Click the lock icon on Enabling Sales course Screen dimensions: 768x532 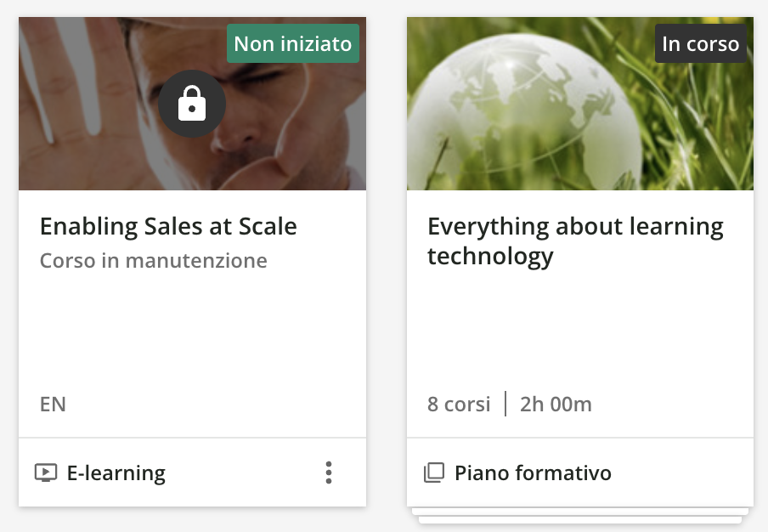tap(192, 105)
